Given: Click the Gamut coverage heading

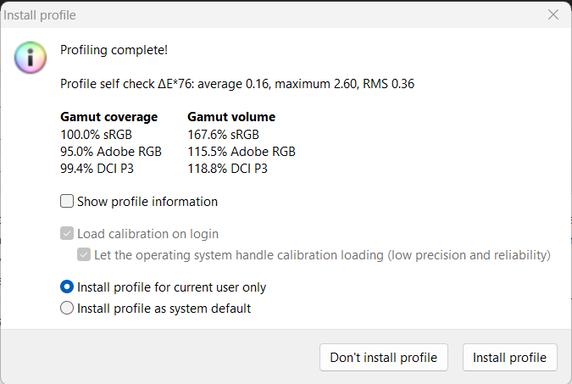Looking at the screenshot, I should 109,117.
